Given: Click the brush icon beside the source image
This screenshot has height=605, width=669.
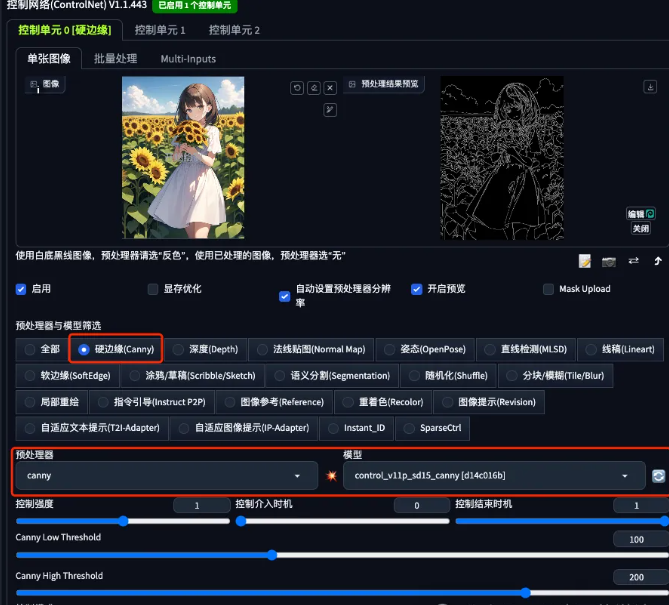Looking at the screenshot, I should 330,110.
